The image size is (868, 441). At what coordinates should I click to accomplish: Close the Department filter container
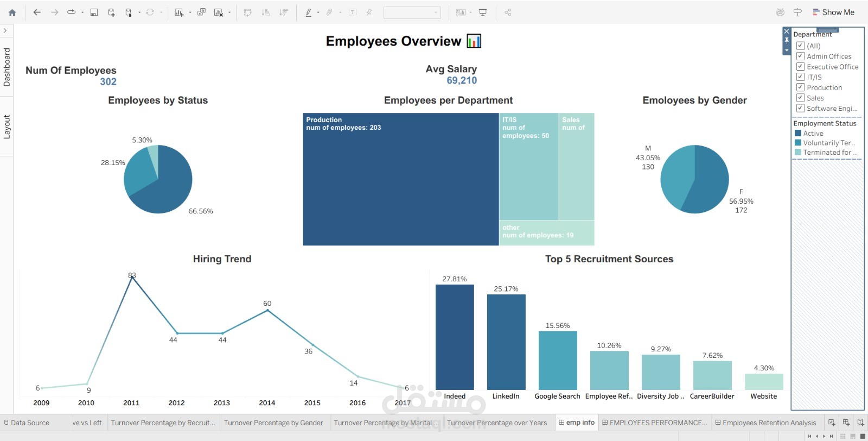coord(787,31)
